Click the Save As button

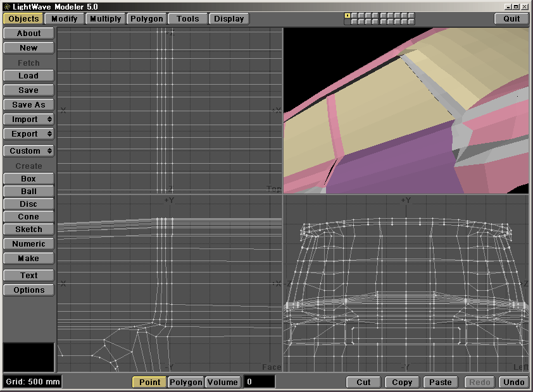[28, 105]
